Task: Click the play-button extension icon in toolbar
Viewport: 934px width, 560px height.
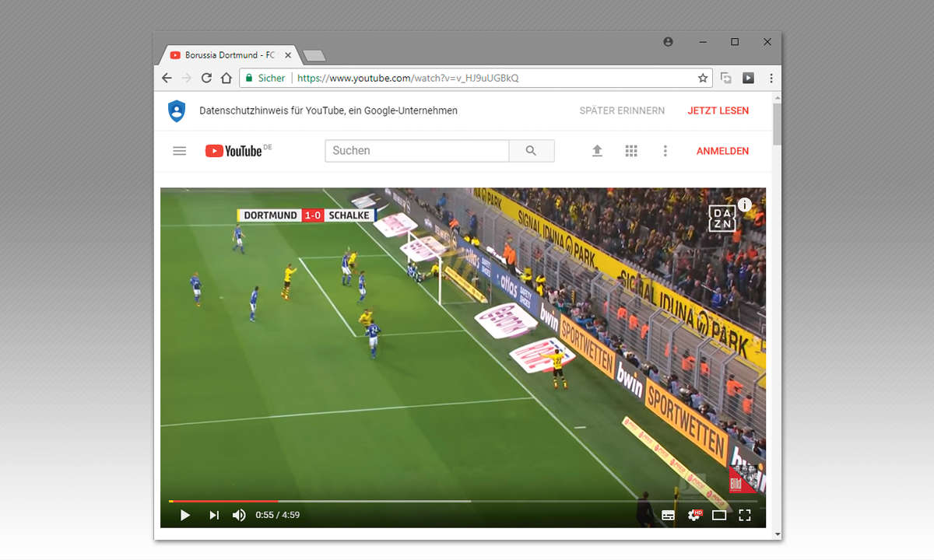Action: coord(748,78)
